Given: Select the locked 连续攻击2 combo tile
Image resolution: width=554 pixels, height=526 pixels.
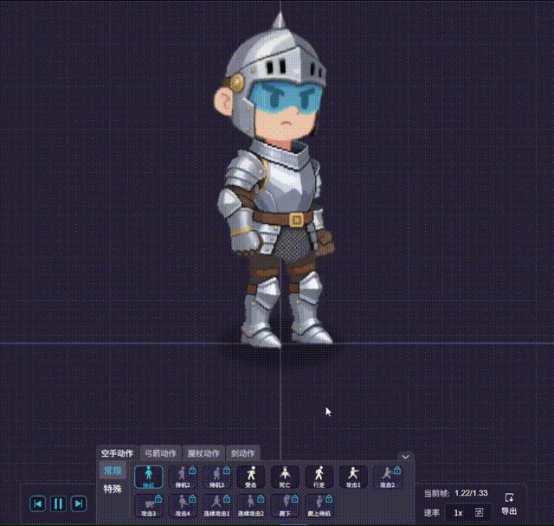Looking at the screenshot, I should [x=251, y=506].
